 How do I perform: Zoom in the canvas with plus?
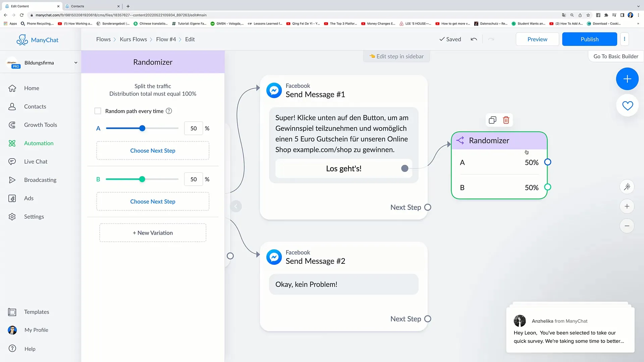coord(627,206)
